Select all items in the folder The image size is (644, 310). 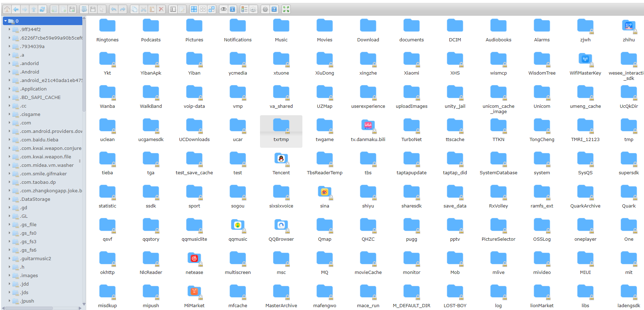click(194, 9)
